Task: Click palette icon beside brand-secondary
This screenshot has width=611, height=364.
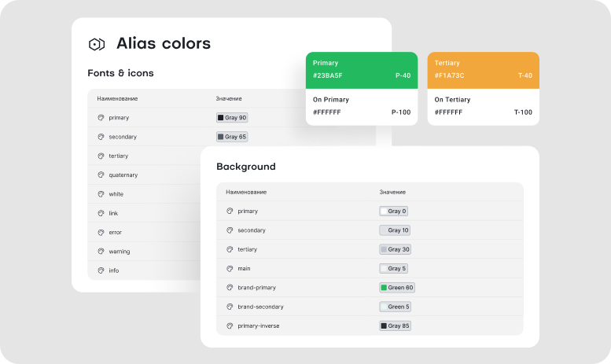Action: pos(230,307)
